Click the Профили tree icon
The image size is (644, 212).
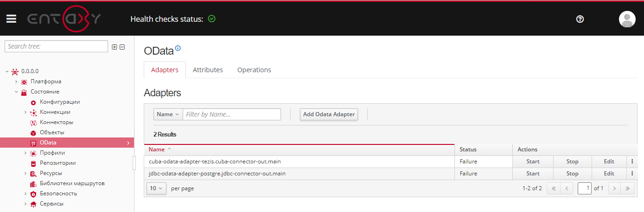click(33, 153)
